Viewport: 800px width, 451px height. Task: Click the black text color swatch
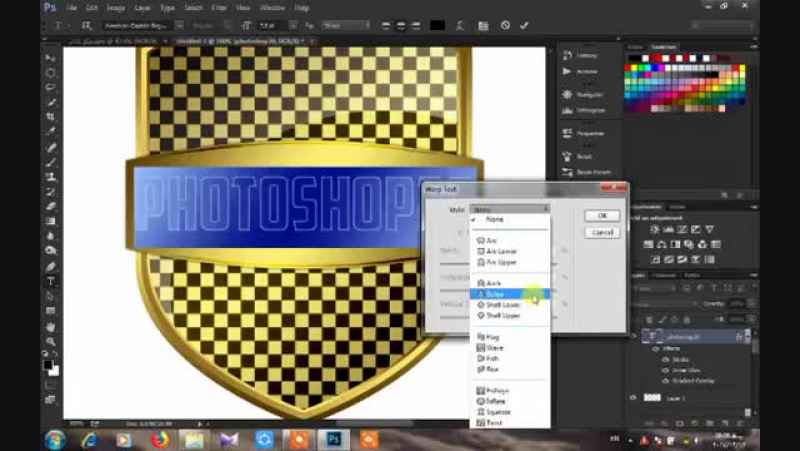coord(436,25)
